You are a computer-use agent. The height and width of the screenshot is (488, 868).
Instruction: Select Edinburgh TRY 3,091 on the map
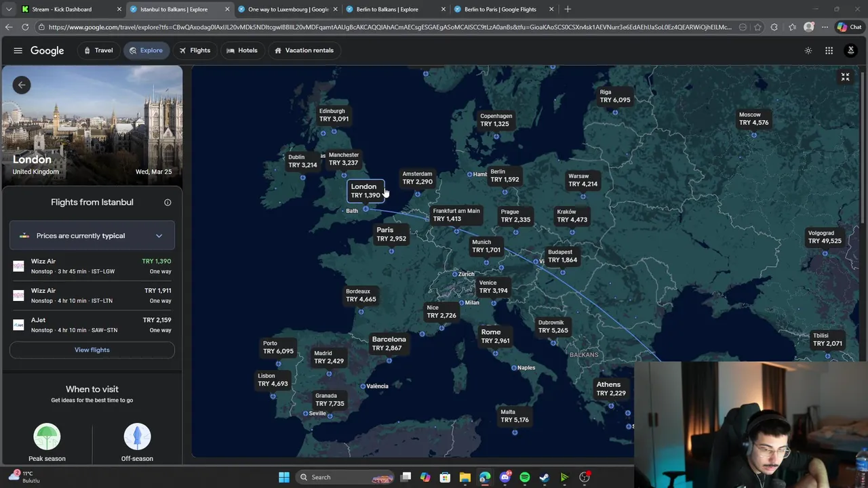(x=334, y=115)
